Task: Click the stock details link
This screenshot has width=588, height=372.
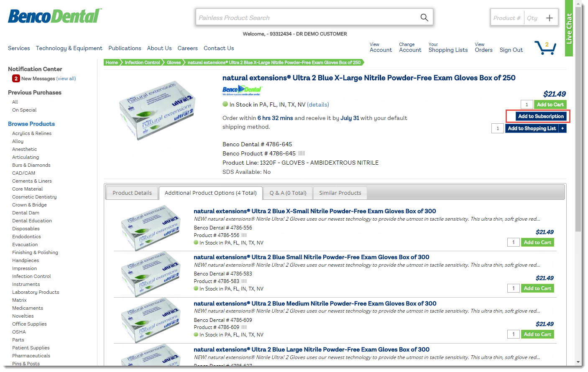Action: tap(318, 104)
